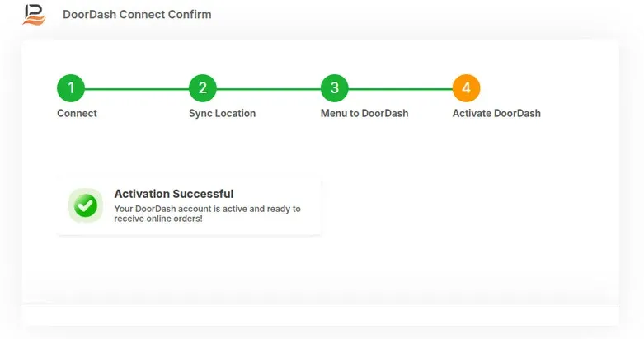
Task: Click the progress line between steps 3 and 4
Action: pos(401,89)
